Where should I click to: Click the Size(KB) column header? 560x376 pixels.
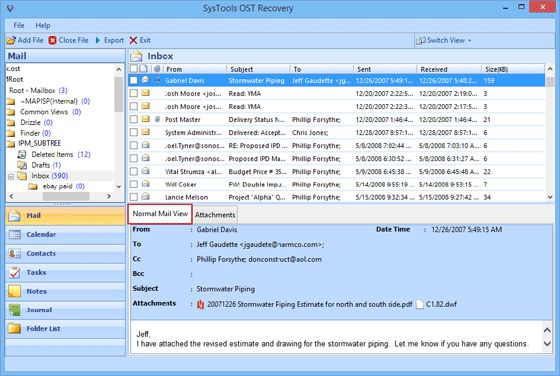(x=513, y=69)
